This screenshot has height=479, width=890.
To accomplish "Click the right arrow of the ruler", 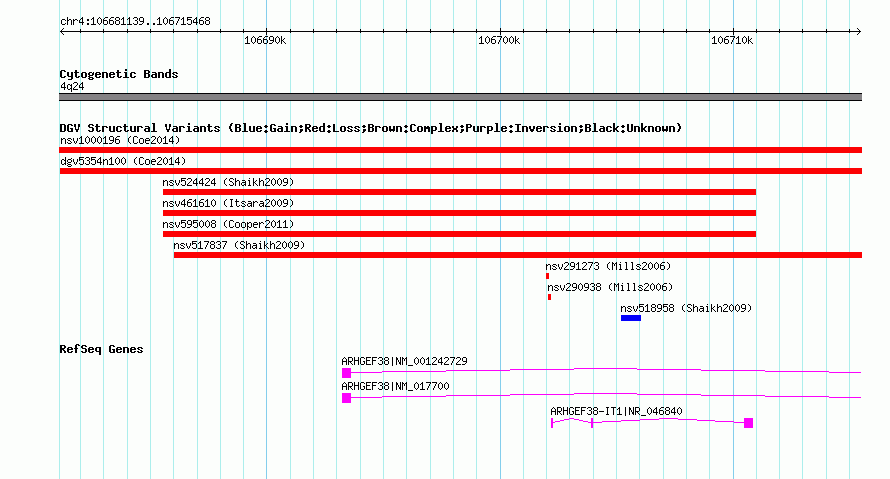I will tap(858, 31).
